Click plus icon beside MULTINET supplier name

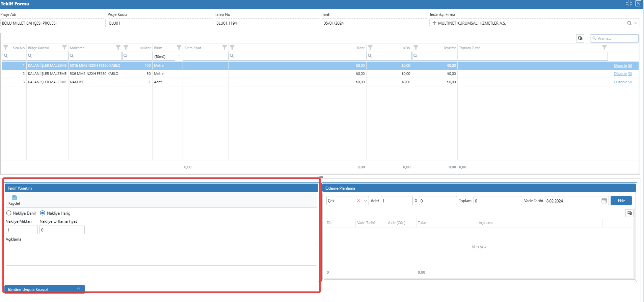[x=434, y=23]
